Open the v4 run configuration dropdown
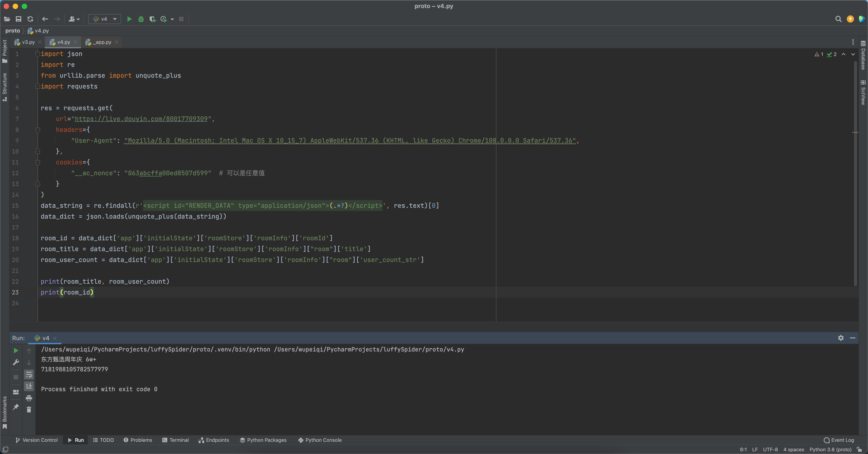The image size is (868, 454). (x=104, y=19)
